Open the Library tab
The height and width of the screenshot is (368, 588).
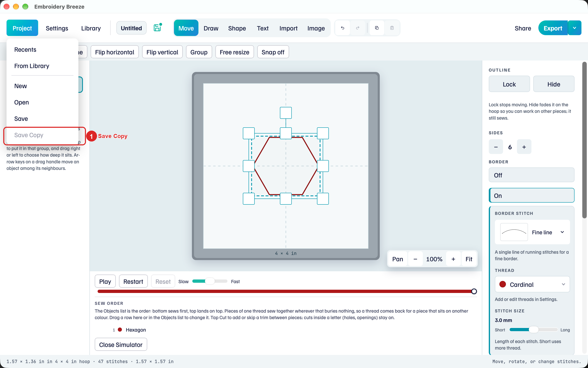(x=91, y=28)
